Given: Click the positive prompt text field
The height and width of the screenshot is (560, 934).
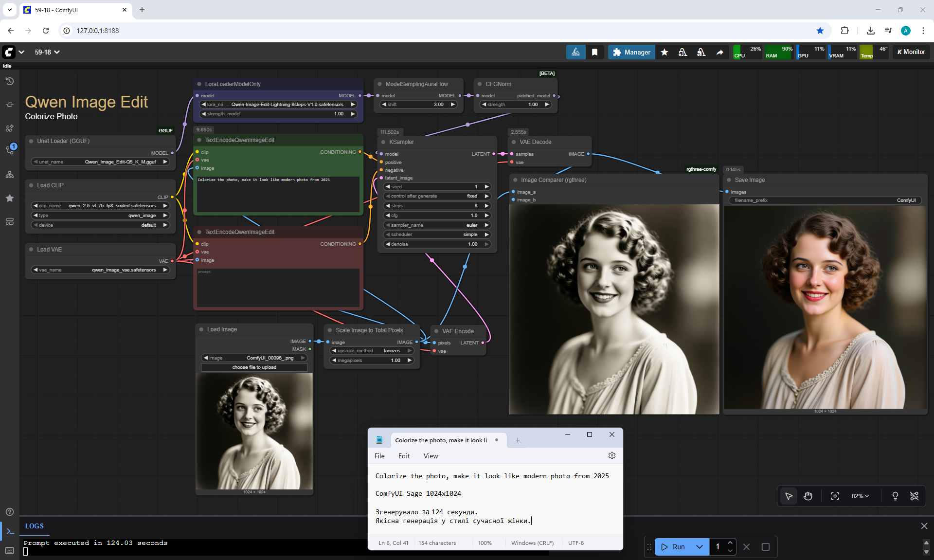Looking at the screenshot, I should coord(278,194).
